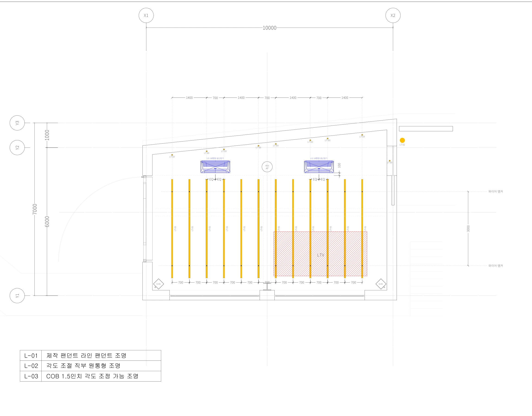This screenshot has width=532, height=416.
Task: Click the Y3 grid axis marker
Action: (17, 123)
